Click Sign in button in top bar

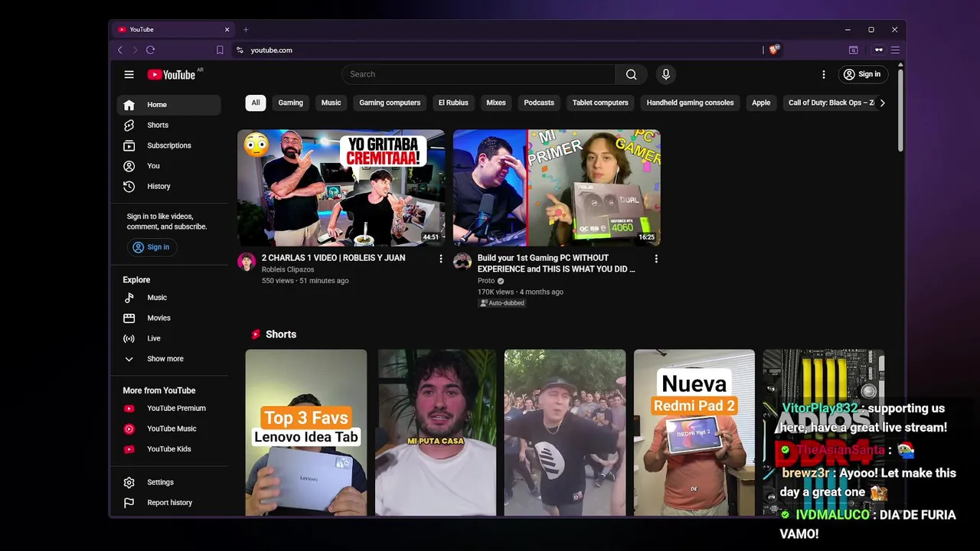tap(862, 74)
